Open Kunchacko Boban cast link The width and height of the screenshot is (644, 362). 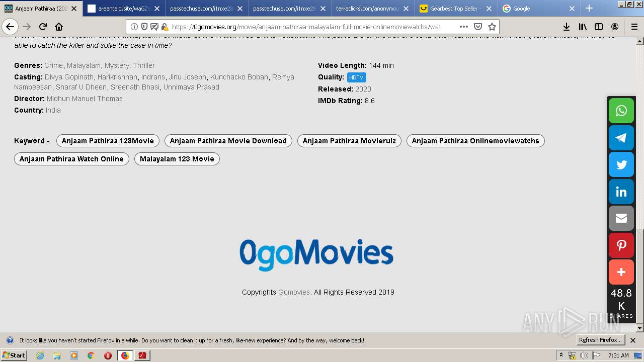(x=239, y=77)
